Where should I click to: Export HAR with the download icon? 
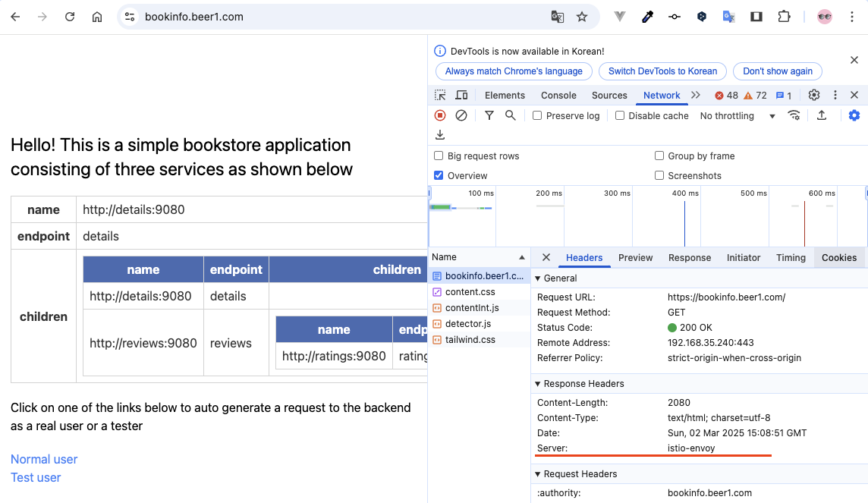[440, 134]
